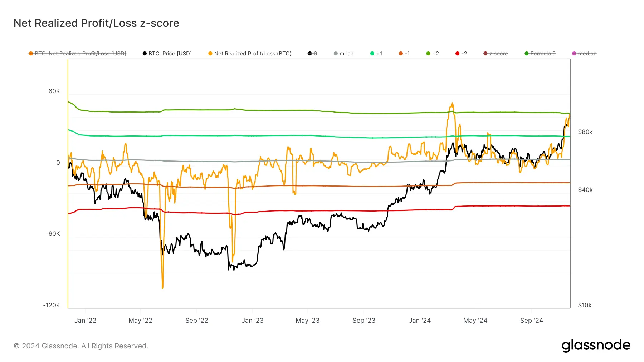Viewport: 644px width, 362px height.
Task: Toggle the BTC: Price [USD] legend label
Action: click(x=170, y=54)
